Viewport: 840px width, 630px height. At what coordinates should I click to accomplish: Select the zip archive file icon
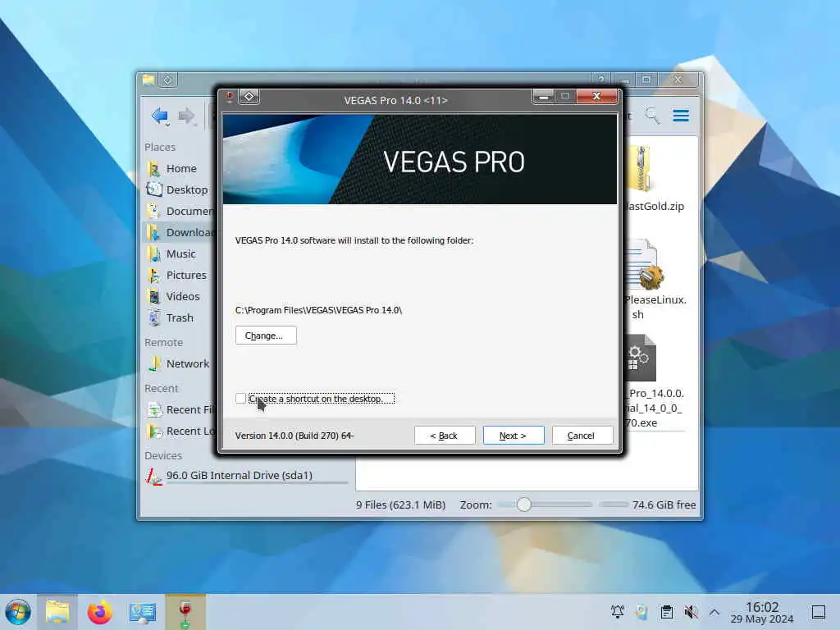tap(640, 170)
